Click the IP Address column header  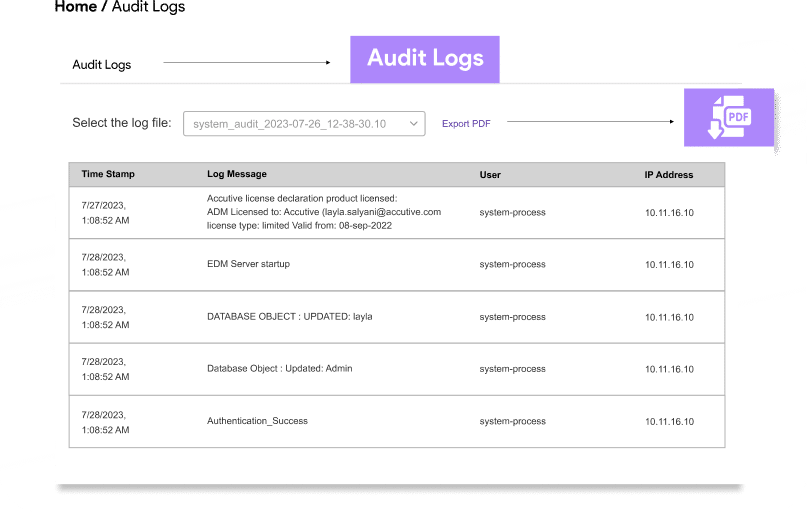669,175
